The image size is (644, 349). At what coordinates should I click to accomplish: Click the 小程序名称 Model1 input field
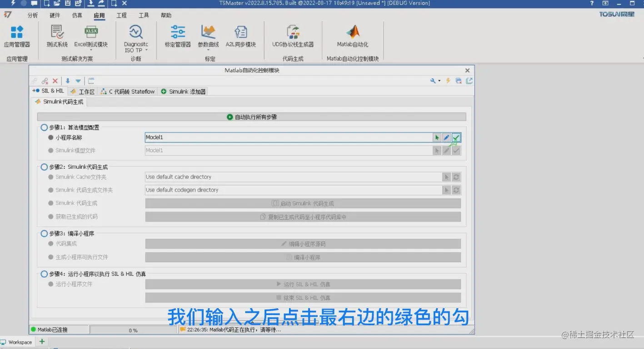pyautogui.click(x=288, y=138)
